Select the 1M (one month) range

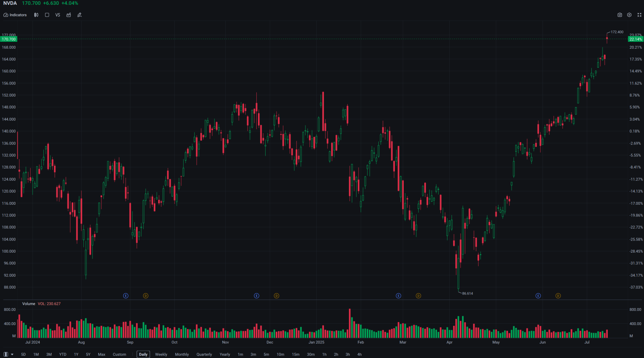36,354
